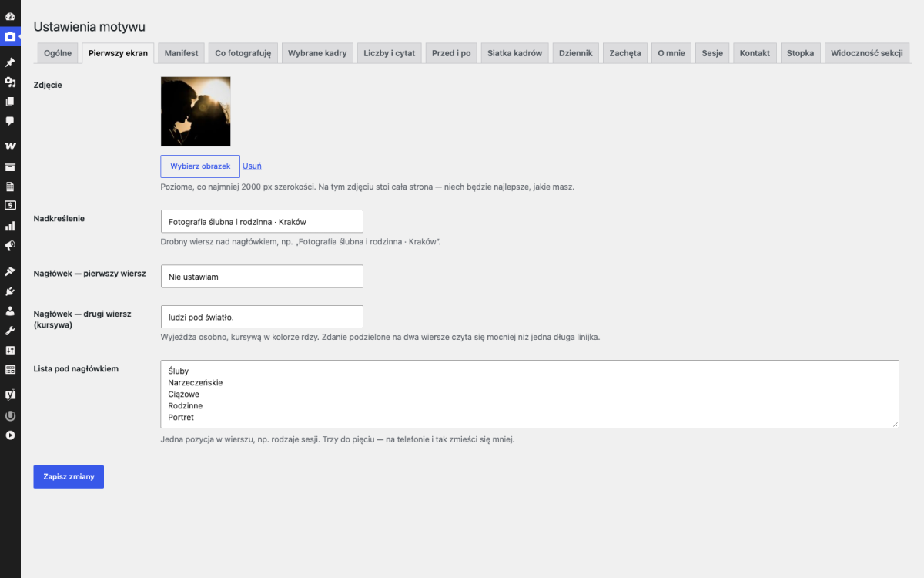Open the Manifest tab
The height and width of the screenshot is (578, 924).
pyautogui.click(x=181, y=53)
